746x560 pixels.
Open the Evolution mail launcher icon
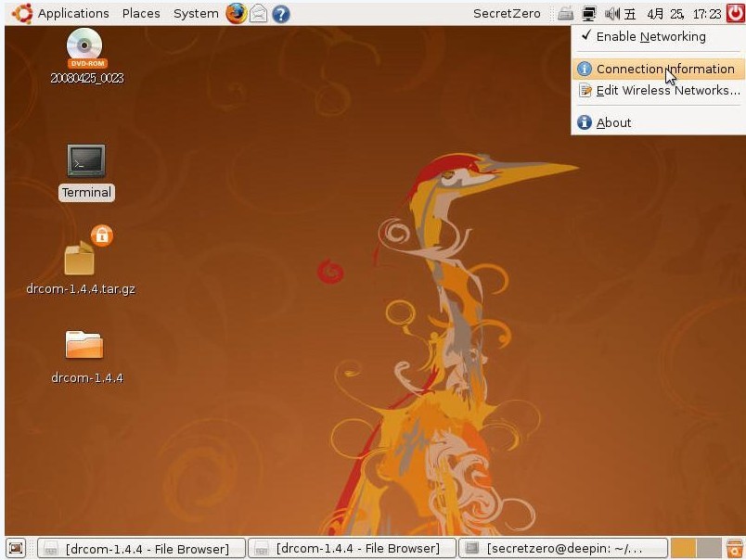(x=258, y=14)
